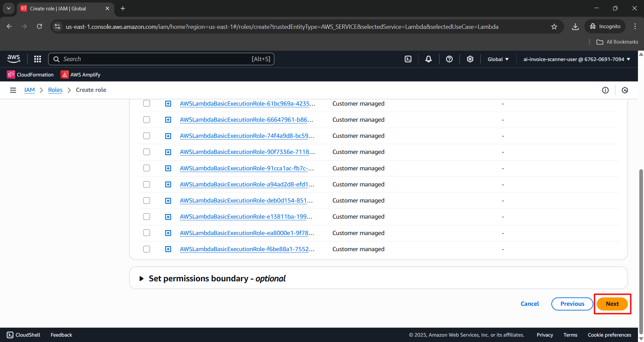Open the AWS services grid menu
The image size is (644, 342).
click(x=38, y=59)
